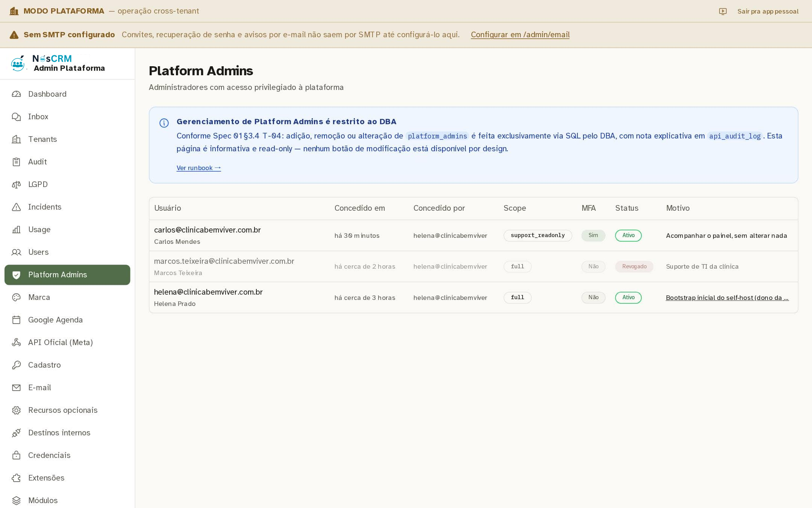Viewport: 812px width, 508px height.
Task: Click the Audit clipboard icon
Action: pyautogui.click(x=16, y=162)
